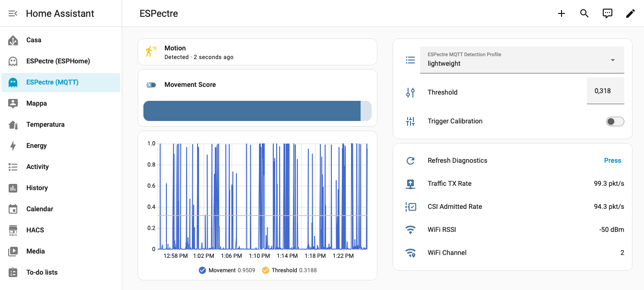Click the Threshold label in the settings card
This screenshot has height=290, width=644.
point(443,93)
